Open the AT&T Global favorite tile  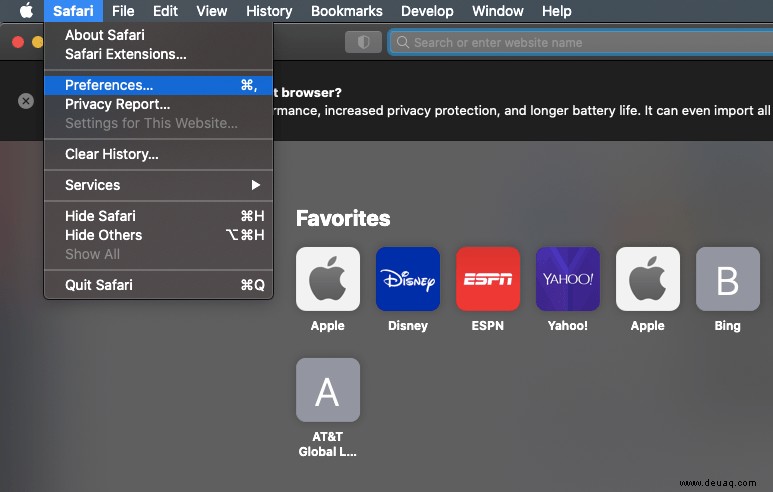(328, 390)
